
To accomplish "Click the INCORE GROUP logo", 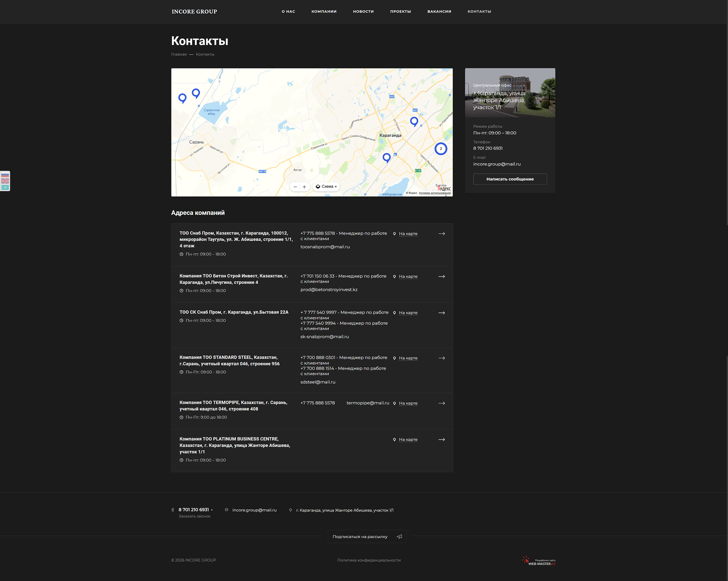I will click(194, 12).
